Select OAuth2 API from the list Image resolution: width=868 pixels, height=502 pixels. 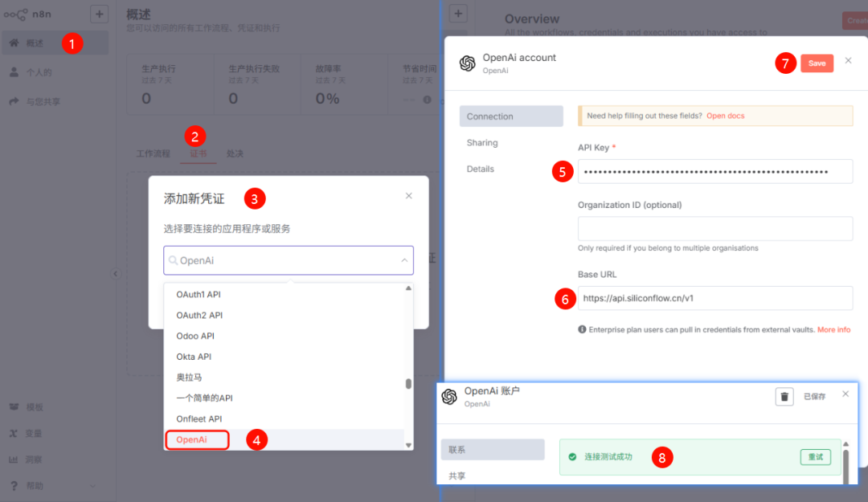284,315
